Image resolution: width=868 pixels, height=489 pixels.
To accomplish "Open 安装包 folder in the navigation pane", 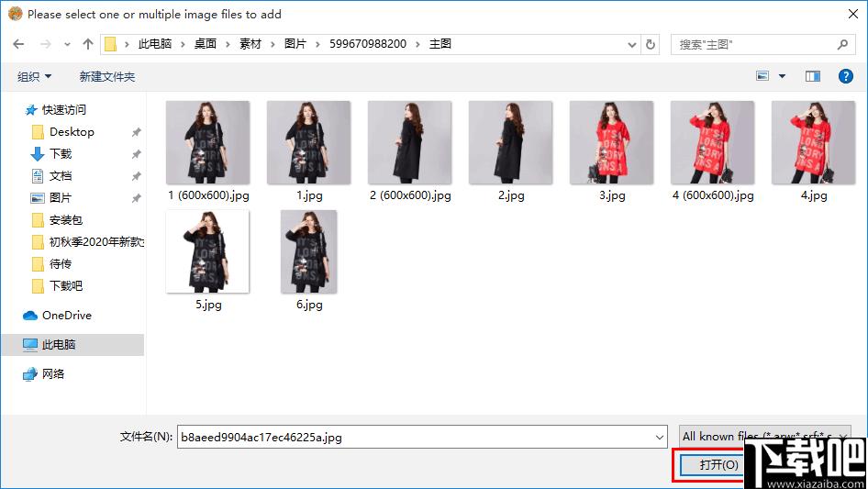I will click(x=66, y=220).
